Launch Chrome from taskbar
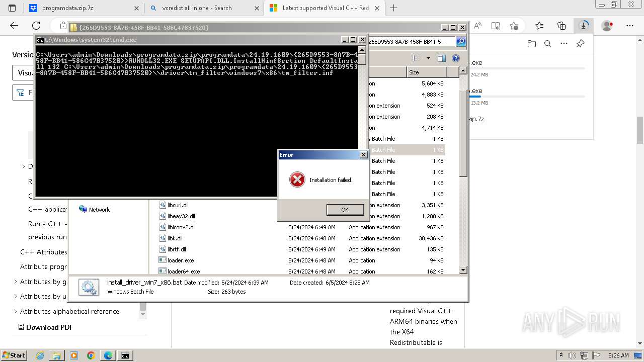The image size is (644, 362). (91, 355)
